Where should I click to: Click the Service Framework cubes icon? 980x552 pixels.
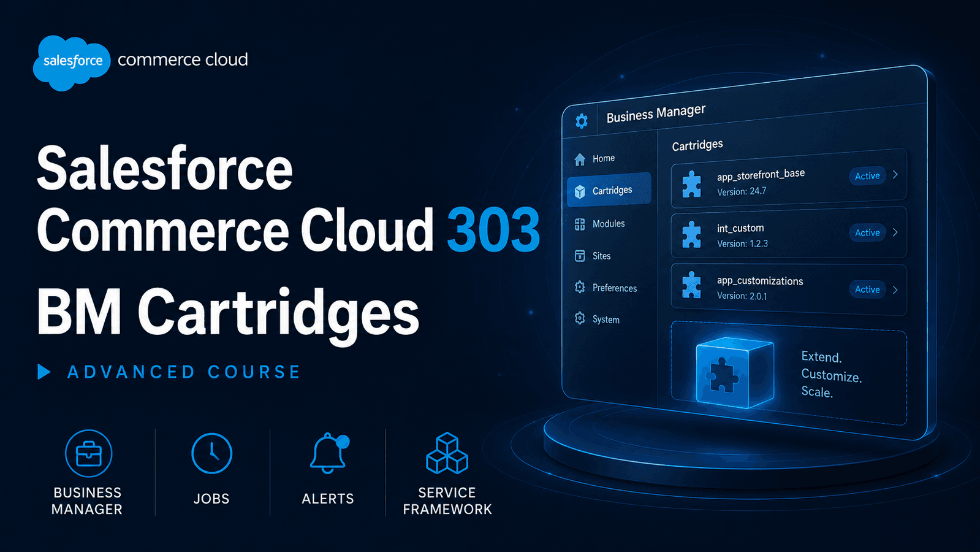(x=447, y=453)
